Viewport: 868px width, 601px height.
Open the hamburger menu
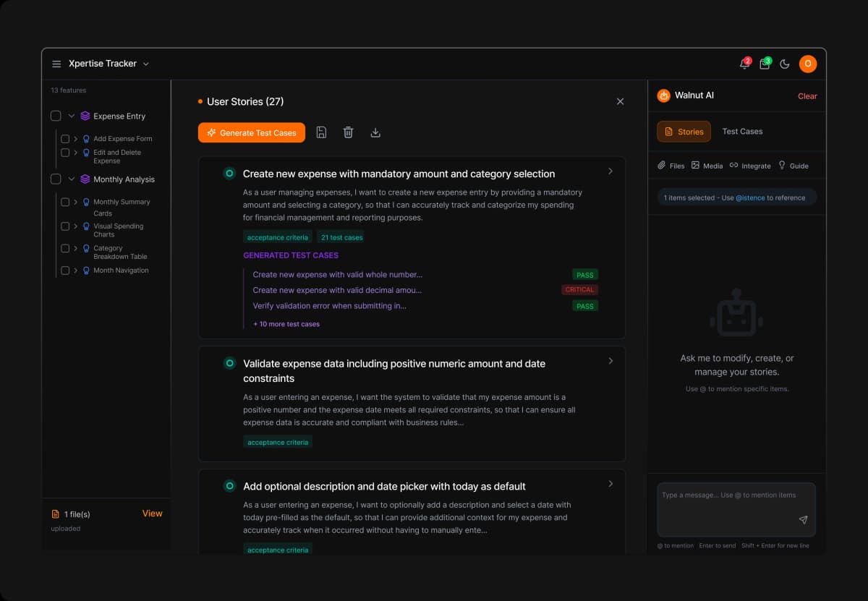click(x=56, y=64)
